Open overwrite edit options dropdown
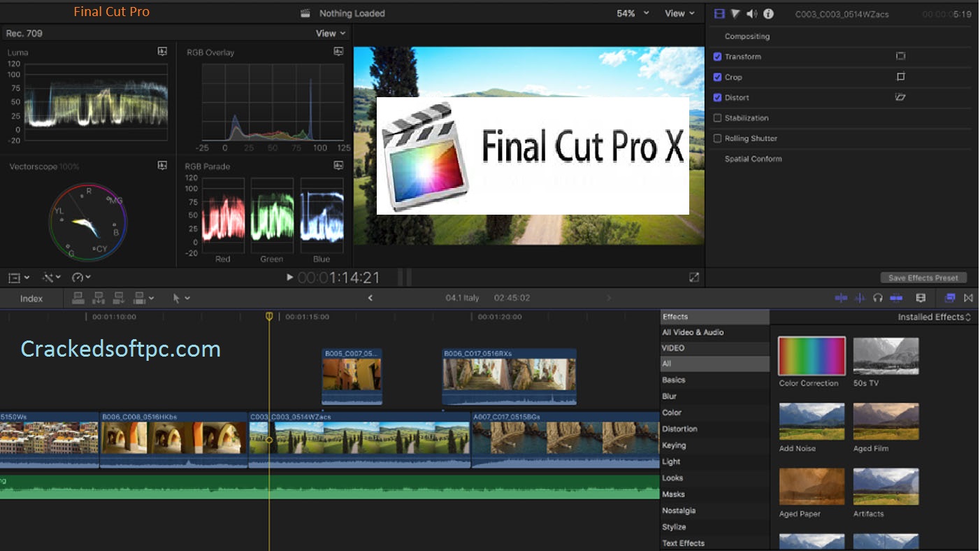 pyautogui.click(x=143, y=298)
